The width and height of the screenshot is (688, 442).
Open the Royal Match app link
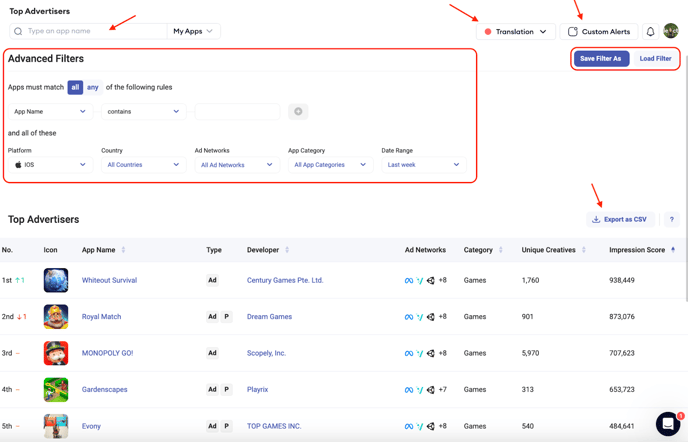(x=101, y=316)
